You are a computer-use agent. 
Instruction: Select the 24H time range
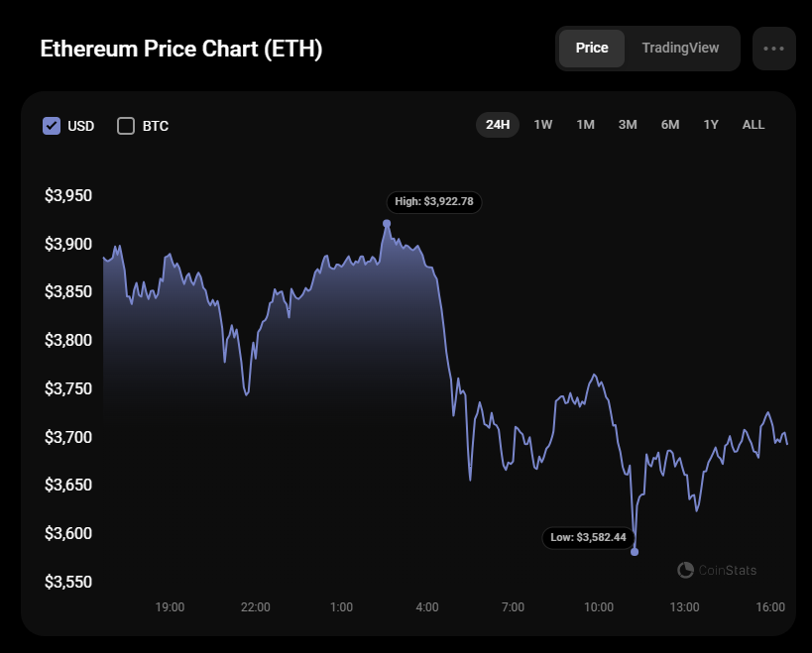(498, 124)
